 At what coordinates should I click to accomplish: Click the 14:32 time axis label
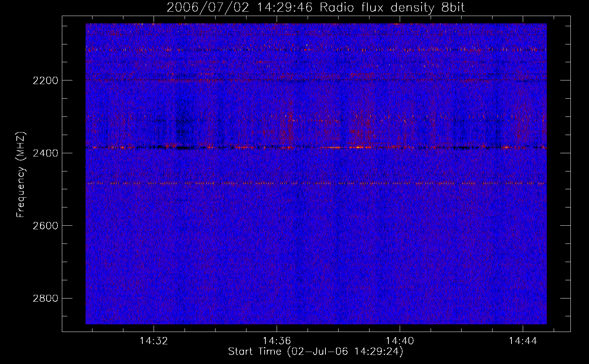154,341
